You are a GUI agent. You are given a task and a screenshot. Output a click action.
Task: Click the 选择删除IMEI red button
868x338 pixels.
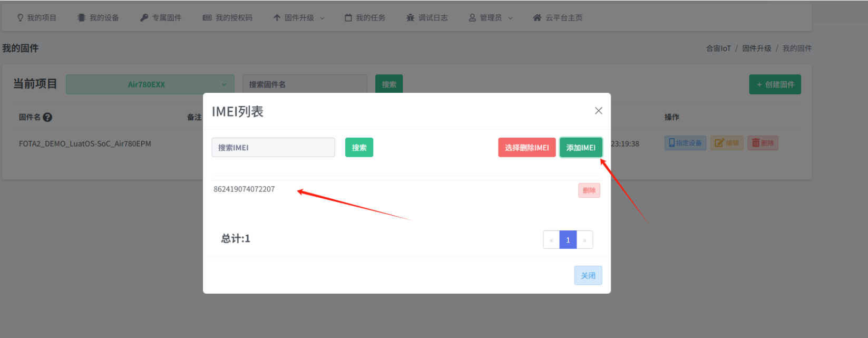coord(526,148)
